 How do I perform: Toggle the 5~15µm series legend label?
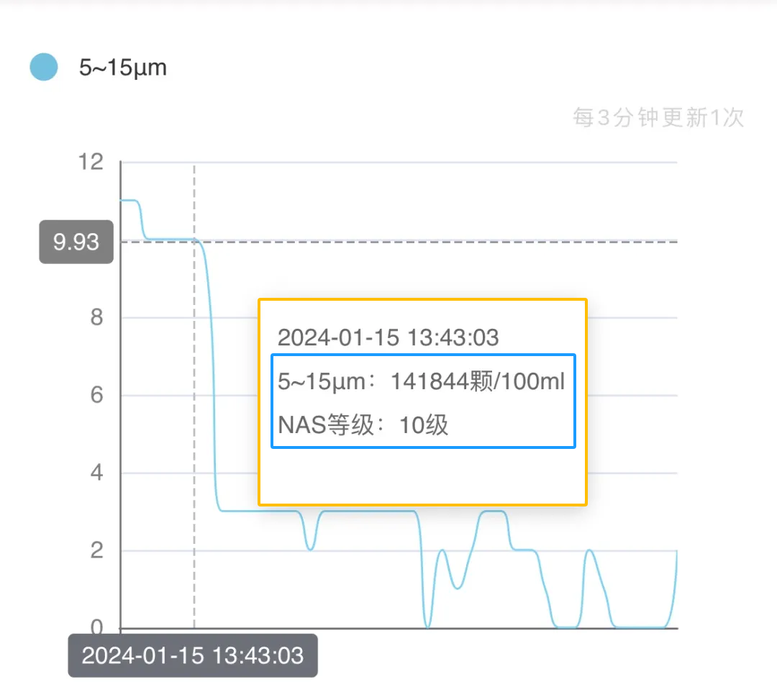pos(122,68)
